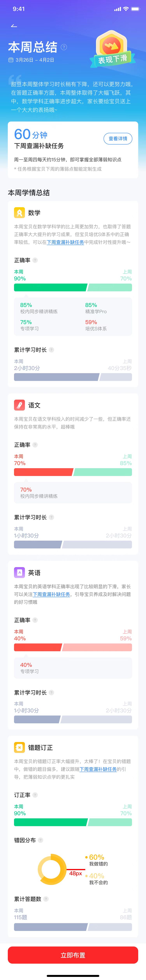Tap the help icon beside 本周总结
Screen dimensions: 146x980
pyautogui.click(x=64, y=47)
